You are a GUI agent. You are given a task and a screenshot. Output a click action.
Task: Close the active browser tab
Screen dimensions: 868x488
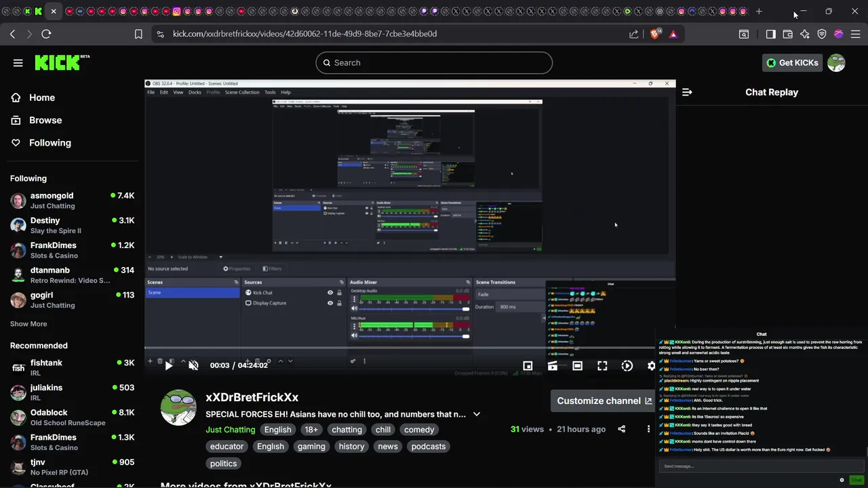[54, 12]
